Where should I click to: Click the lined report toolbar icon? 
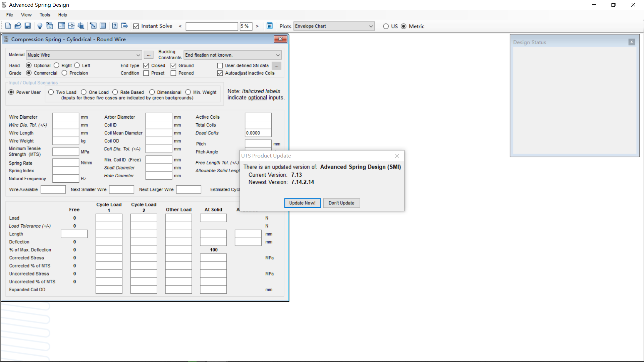pyautogui.click(x=103, y=26)
